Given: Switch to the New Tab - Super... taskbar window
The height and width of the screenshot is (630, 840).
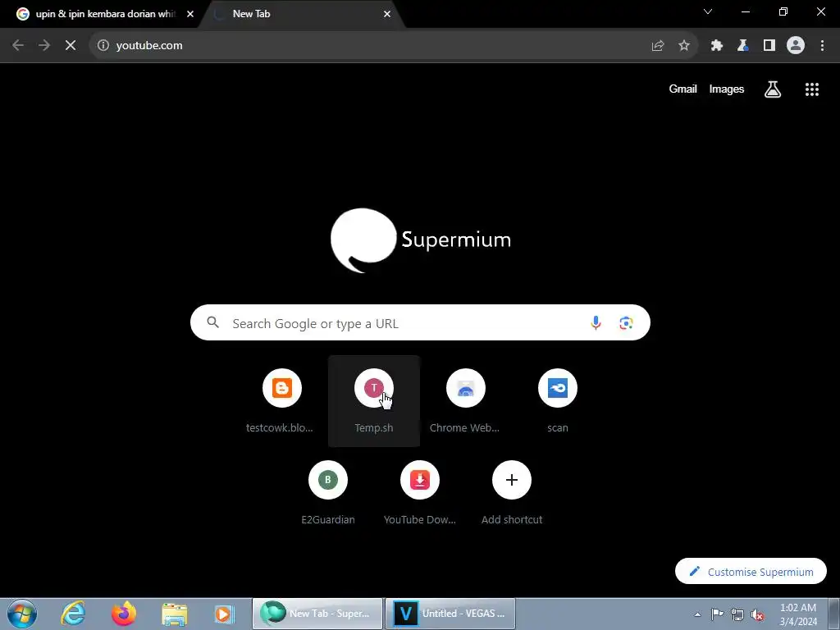Looking at the screenshot, I should tap(317, 614).
